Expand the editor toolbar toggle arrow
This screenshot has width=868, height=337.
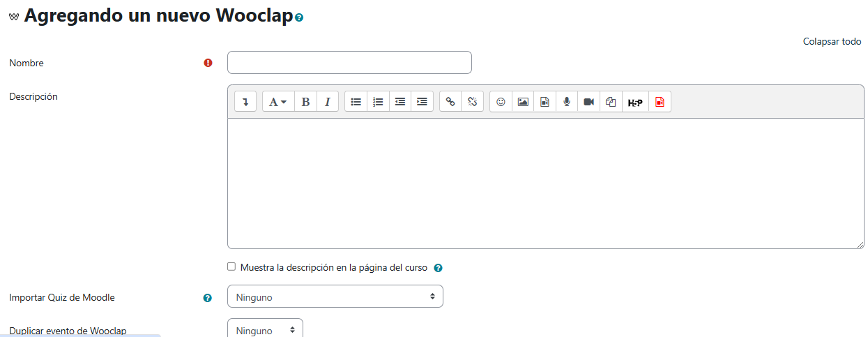click(245, 102)
